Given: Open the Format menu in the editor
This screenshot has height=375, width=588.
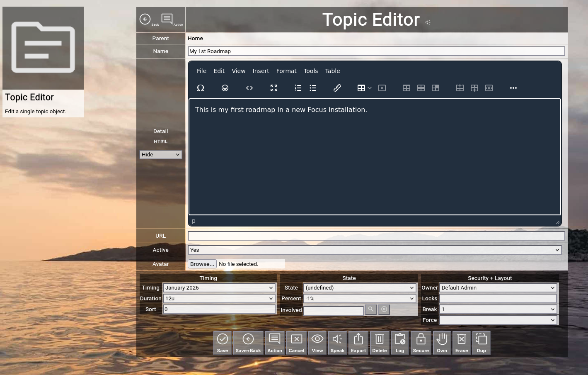Looking at the screenshot, I should pos(286,71).
